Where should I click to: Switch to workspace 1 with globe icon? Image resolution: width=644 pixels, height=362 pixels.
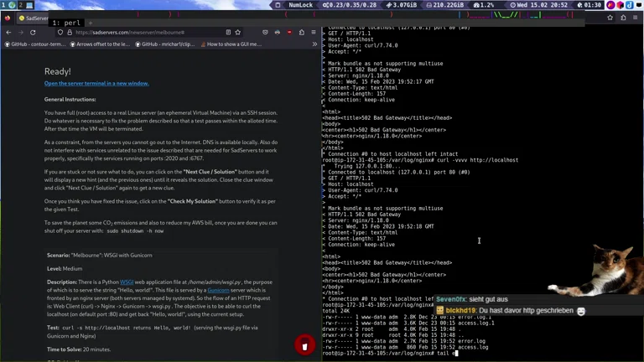pos(8,5)
